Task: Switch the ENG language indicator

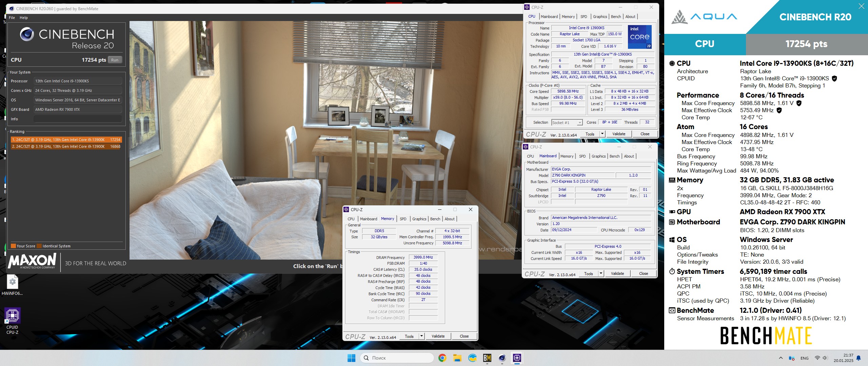Action: [804, 358]
